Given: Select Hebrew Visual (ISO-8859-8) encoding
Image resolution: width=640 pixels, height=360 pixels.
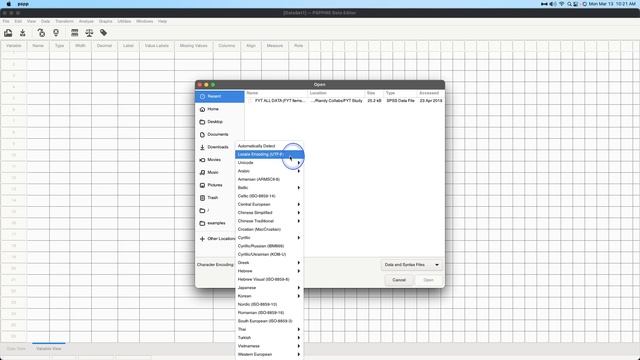Looking at the screenshot, I should tap(269, 279).
